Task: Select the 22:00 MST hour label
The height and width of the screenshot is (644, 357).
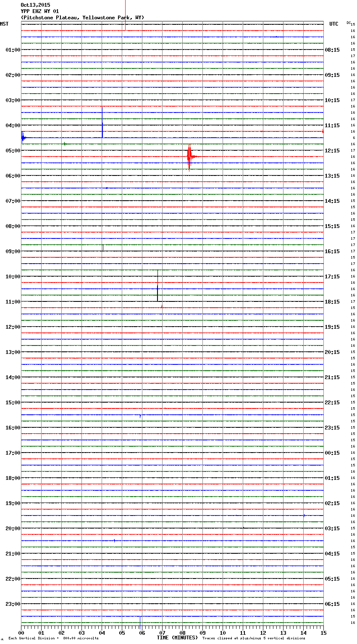Action: (13, 579)
